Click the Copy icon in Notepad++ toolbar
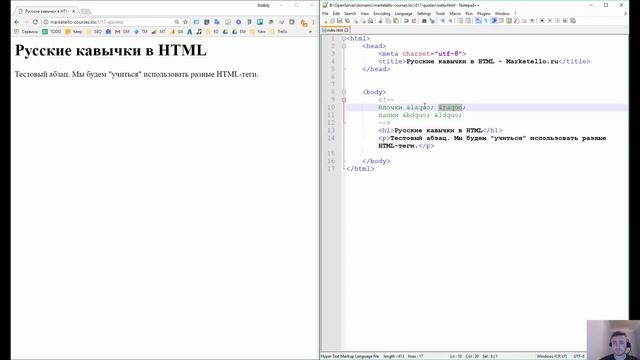The height and width of the screenshot is (360, 640). pos(388,21)
